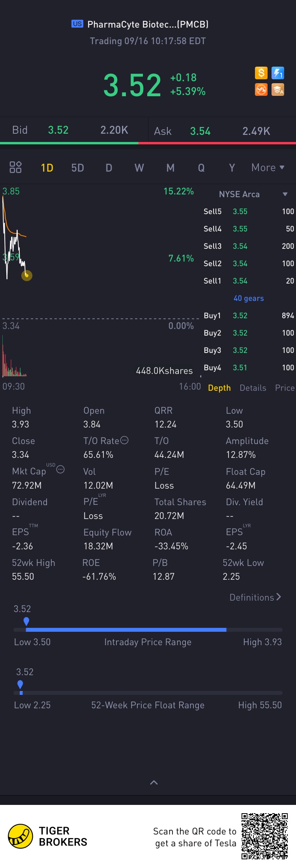Tap the orange-red circular badge icon
This screenshot has height=868, width=296.
[261, 90]
